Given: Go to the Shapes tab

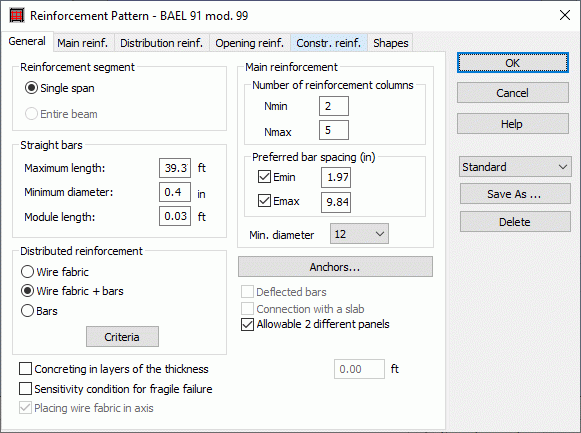Looking at the screenshot, I should click(x=391, y=43).
